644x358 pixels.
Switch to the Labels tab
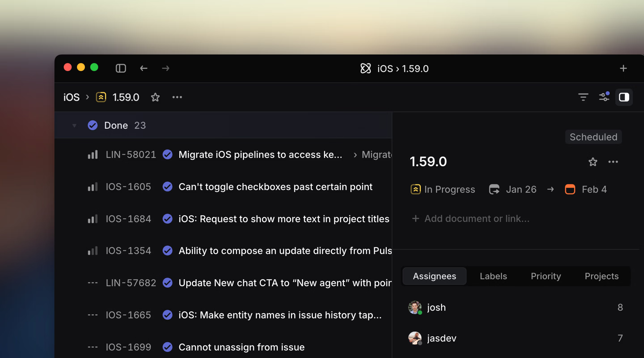pyautogui.click(x=493, y=276)
